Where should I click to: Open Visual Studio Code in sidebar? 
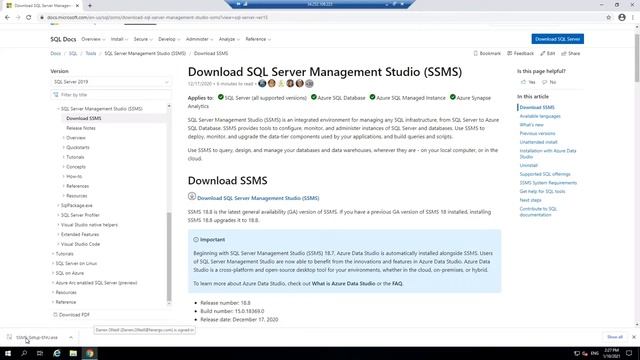tap(80, 244)
